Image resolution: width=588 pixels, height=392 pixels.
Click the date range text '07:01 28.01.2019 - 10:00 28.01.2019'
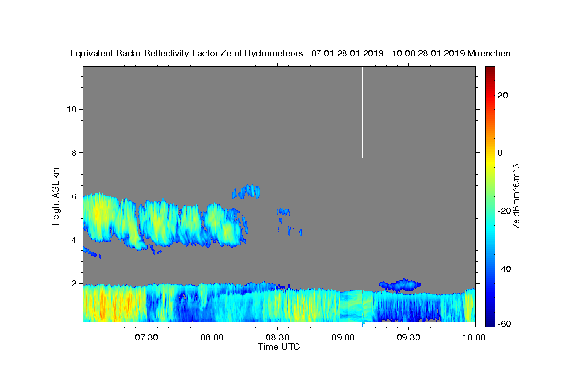388,54
